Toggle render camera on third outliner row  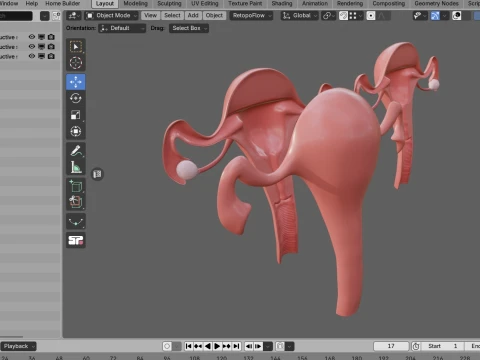[x=51, y=56]
